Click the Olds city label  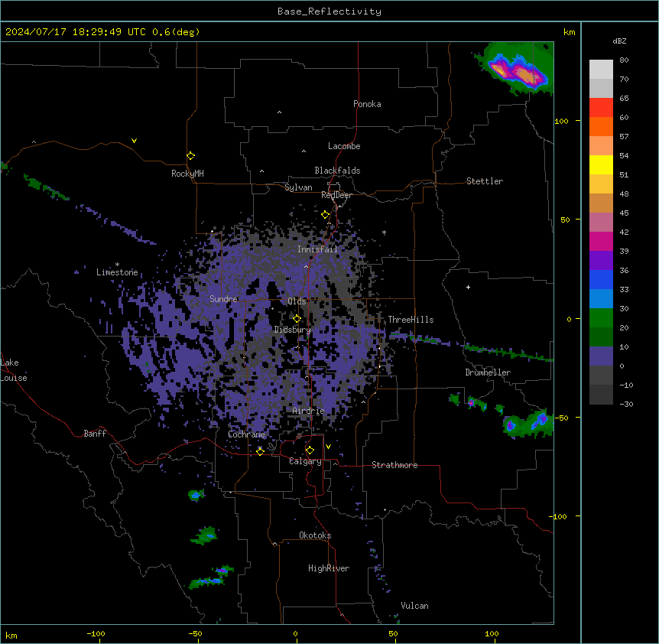297,301
